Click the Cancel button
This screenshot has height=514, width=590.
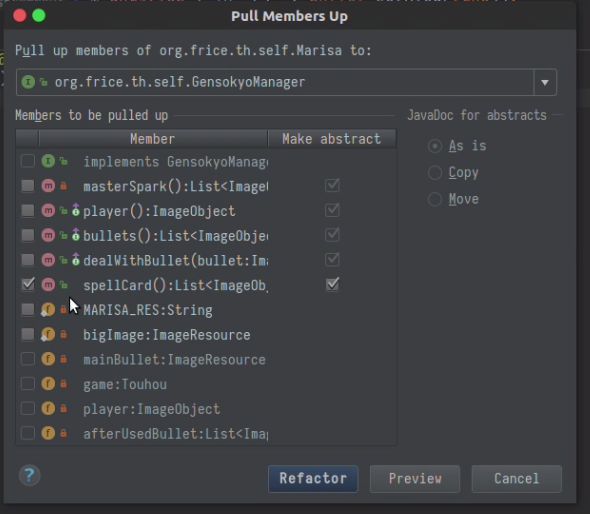click(517, 479)
